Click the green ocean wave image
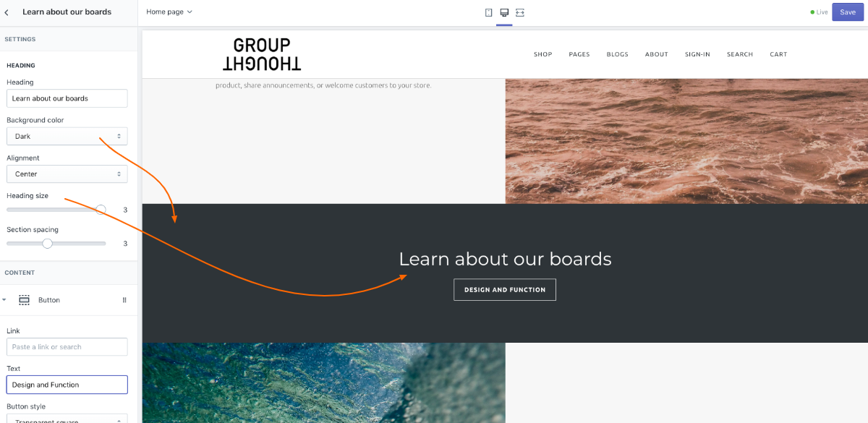 [x=323, y=383]
